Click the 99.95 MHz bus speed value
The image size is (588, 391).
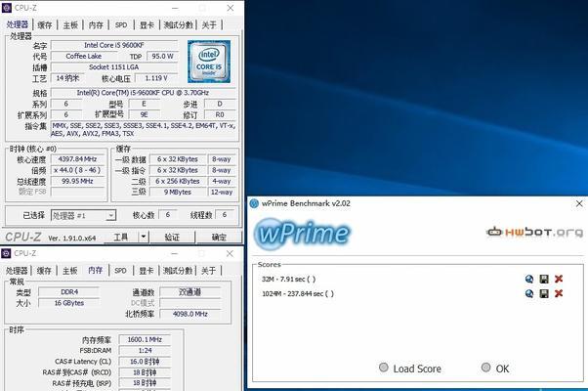point(77,181)
